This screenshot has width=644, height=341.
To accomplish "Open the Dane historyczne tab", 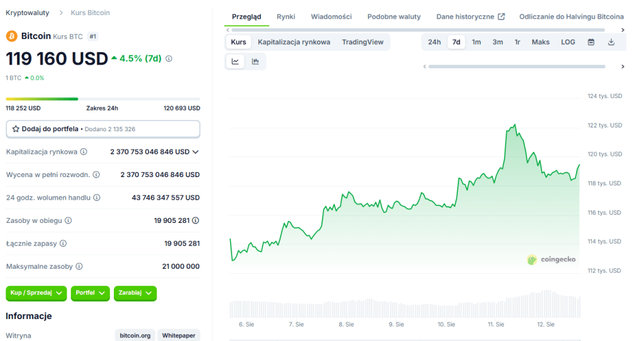I will click(470, 17).
